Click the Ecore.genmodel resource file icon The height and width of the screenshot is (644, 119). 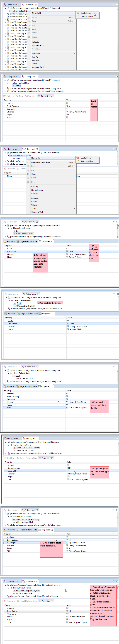(8, 91)
